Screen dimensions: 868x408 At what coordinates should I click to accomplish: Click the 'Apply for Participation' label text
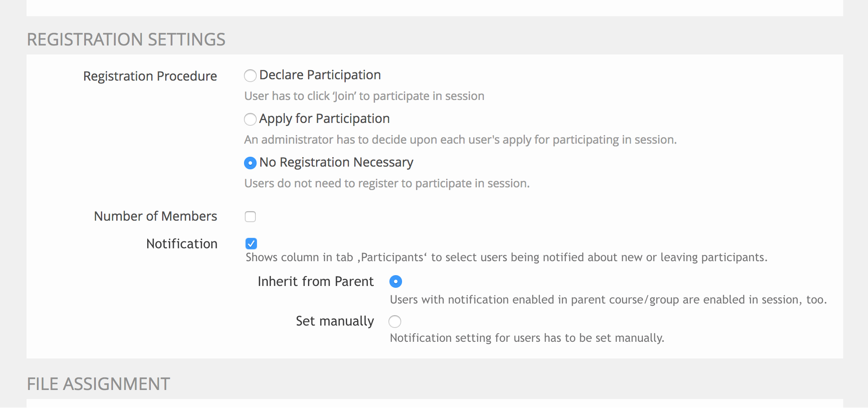click(x=324, y=119)
